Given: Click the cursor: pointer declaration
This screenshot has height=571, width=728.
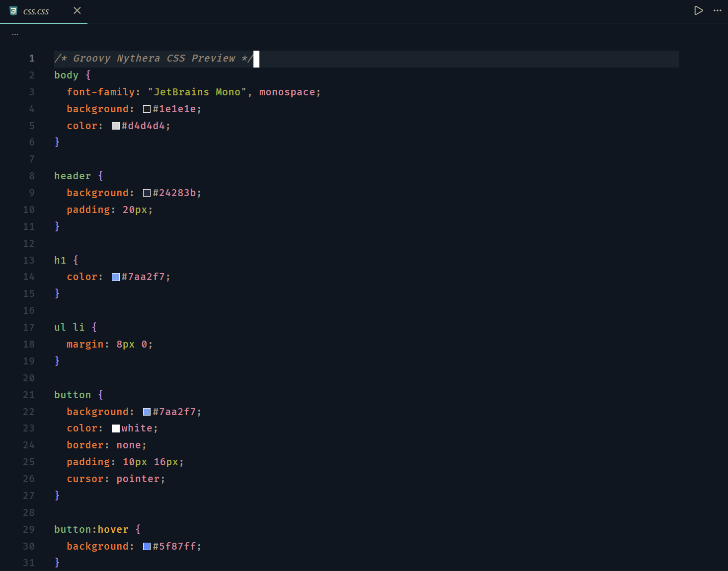Looking at the screenshot, I should pos(115,478).
